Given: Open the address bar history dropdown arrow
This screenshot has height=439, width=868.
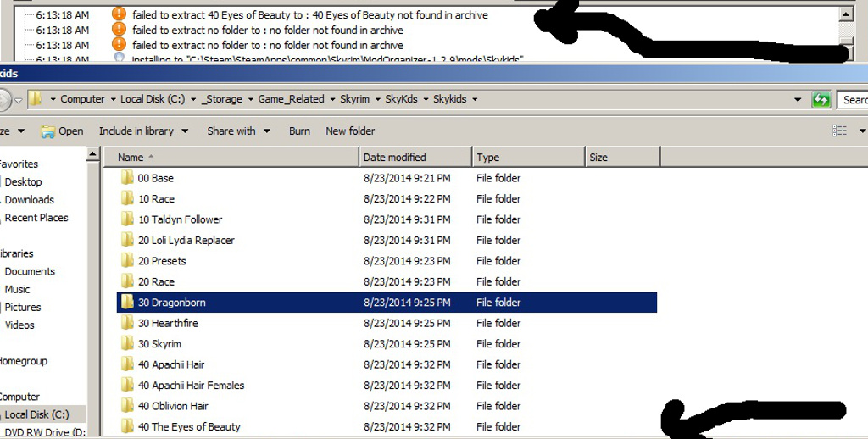Looking at the screenshot, I should click(x=798, y=99).
